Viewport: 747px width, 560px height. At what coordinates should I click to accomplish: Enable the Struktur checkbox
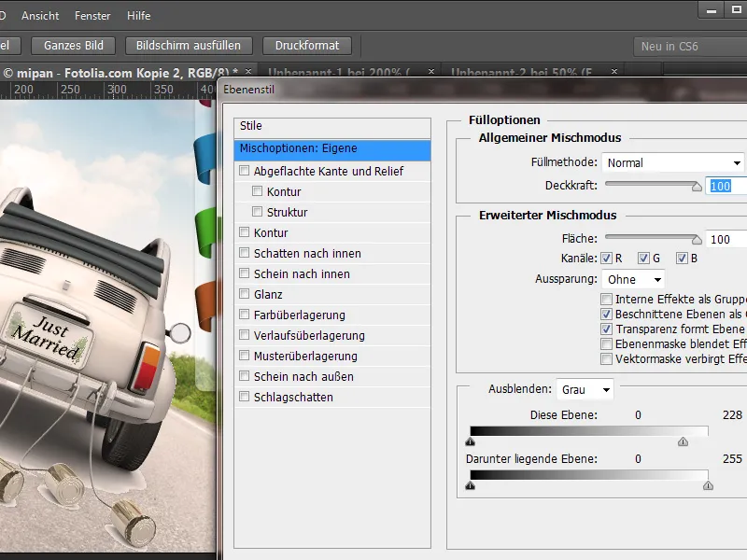tap(258, 211)
